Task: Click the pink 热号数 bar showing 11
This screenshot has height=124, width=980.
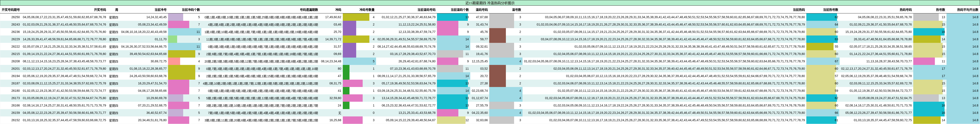Action: [x=924, y=61]
